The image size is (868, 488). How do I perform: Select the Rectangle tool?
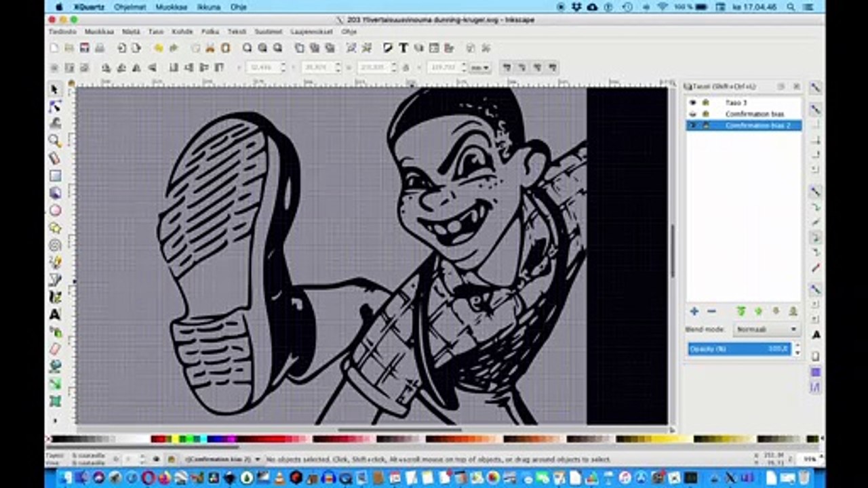pyautogui.click(x=55, y=176)
